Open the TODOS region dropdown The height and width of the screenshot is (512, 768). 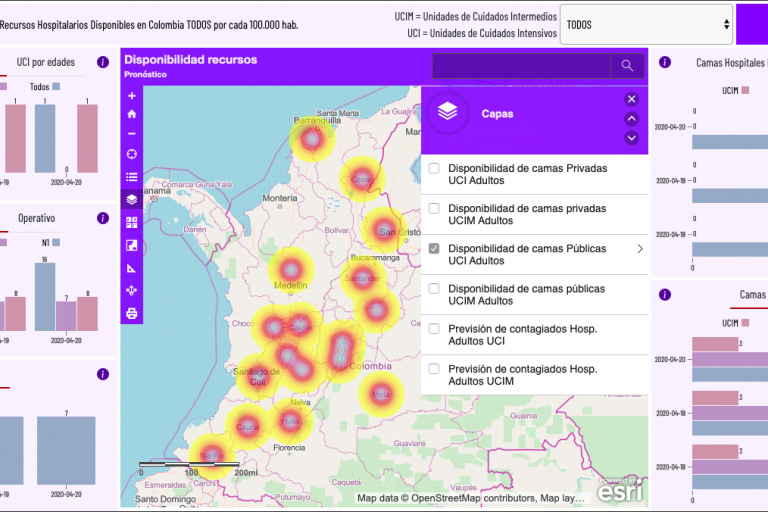click(646, 24)
